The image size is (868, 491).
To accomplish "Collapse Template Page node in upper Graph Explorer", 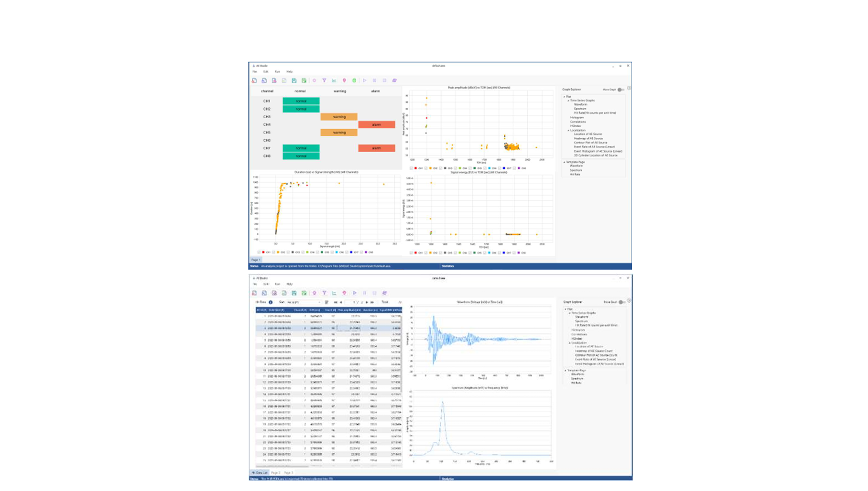I will pyautogui.click(x=564, y=162).
